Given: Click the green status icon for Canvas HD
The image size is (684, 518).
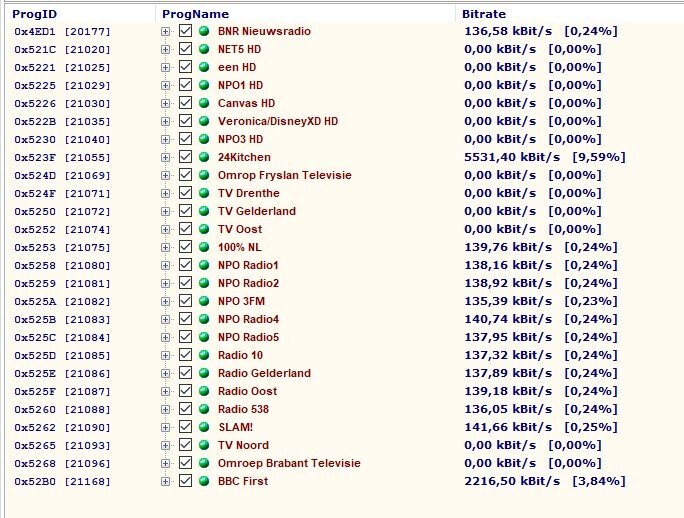Looking at the screenshot, I should coord(204,103).
